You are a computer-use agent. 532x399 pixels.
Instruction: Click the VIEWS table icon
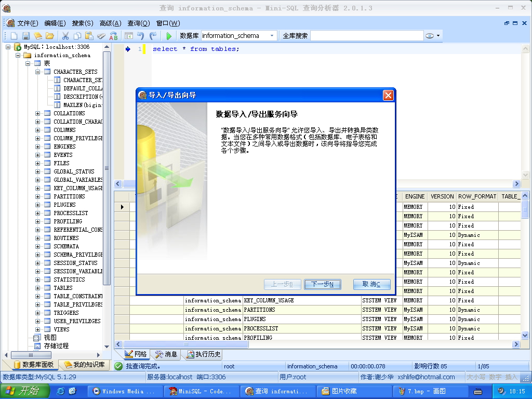(x=47, y=329)
